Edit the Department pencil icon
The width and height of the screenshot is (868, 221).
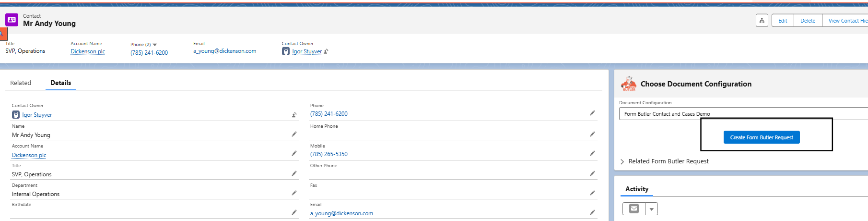pos(294,193)
